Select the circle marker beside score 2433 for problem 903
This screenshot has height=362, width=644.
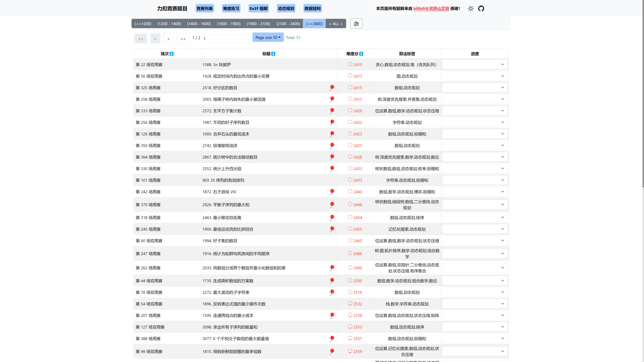[x=350, y=180]
